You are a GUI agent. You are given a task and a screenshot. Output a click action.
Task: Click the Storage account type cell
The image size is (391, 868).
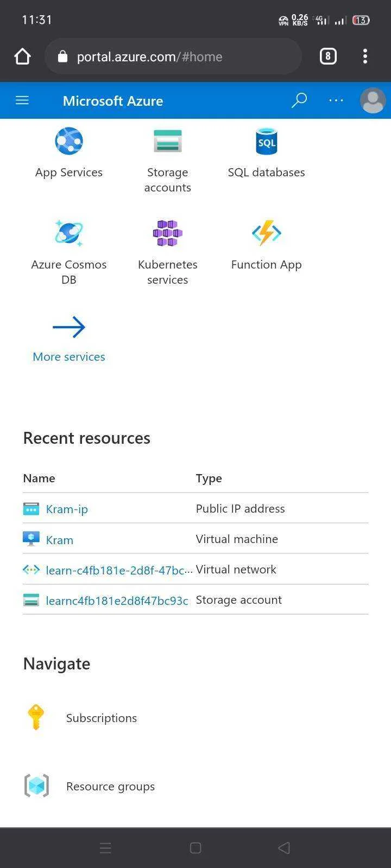(x=238, y=599)
